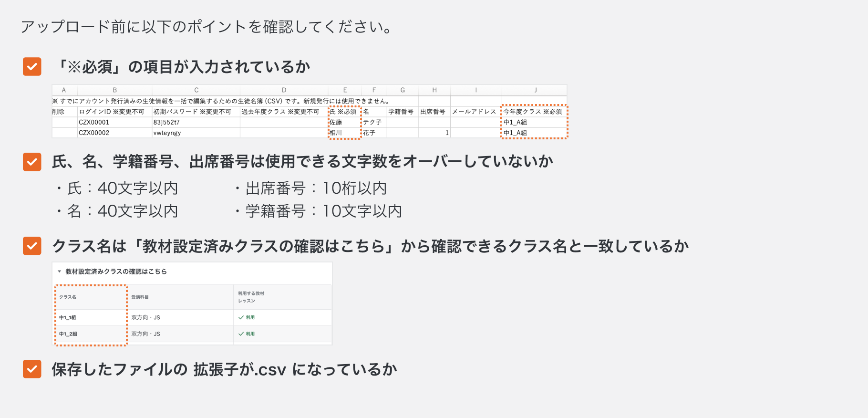Click the surname cell 佐藤
The image size is (868, 418).
pyautogui.click(x=336, y=122)
